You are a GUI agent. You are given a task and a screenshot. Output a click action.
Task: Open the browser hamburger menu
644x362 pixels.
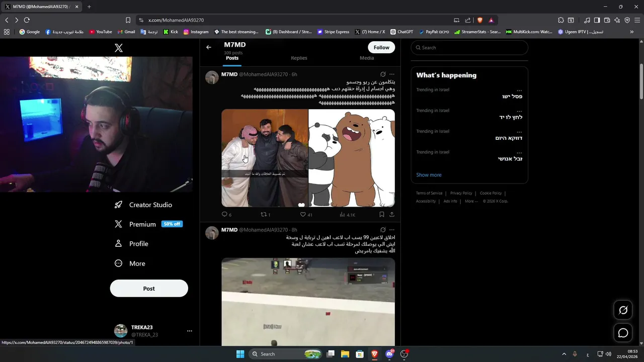pos(637,20)
